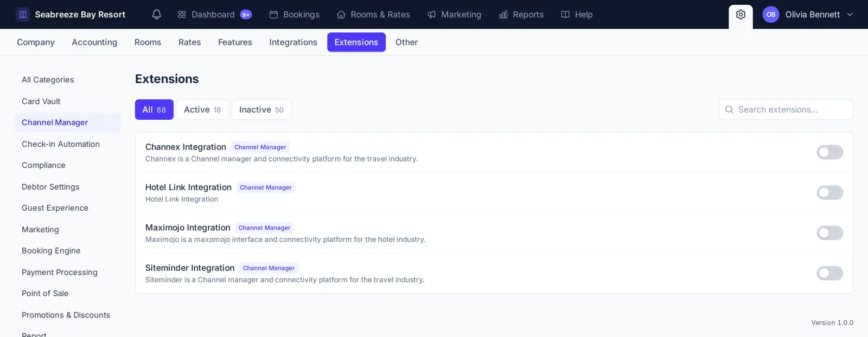Click the Search extensions input field
The image size is (868, 337).
[786, 109]
